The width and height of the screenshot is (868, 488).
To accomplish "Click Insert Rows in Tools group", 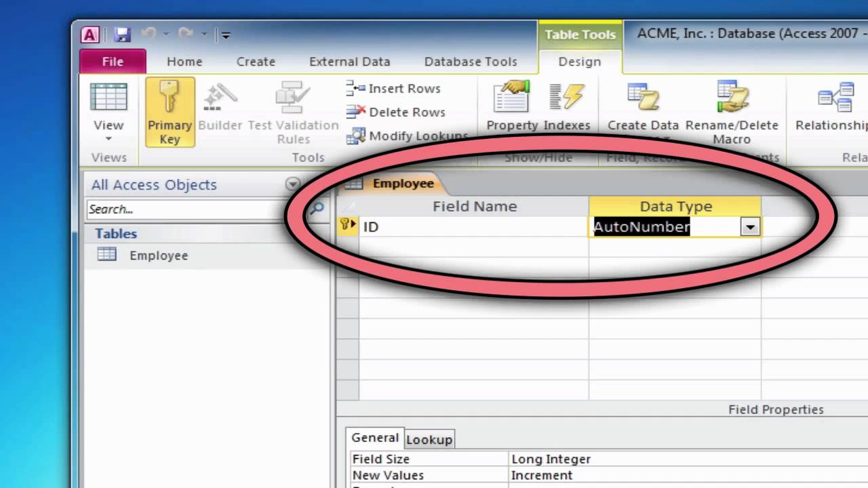I will 393,88.
